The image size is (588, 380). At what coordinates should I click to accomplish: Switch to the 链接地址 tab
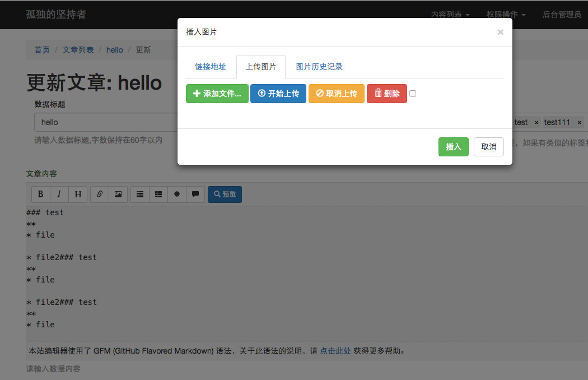(x=211, y=66)
